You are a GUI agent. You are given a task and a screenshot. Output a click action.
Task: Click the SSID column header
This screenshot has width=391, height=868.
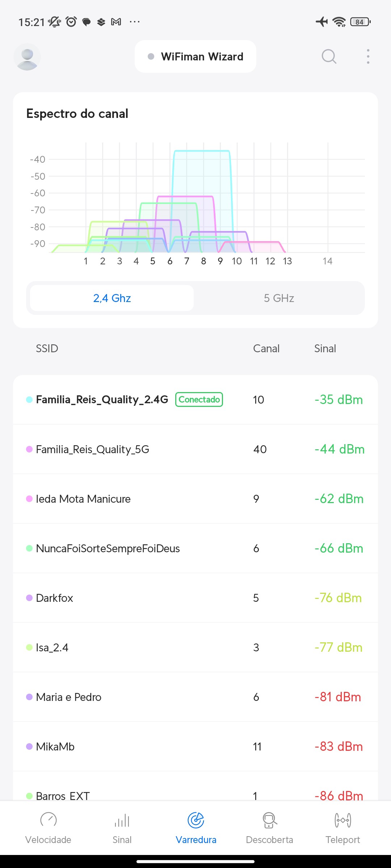(x=47, y=349)
